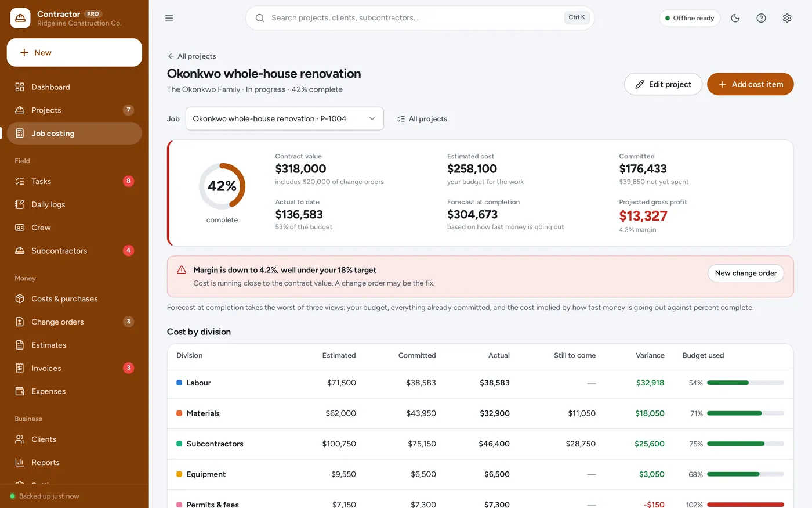Toggle the hamburger sidebar menu icon
The image size is (812, 508).
(x=169, y=18)
